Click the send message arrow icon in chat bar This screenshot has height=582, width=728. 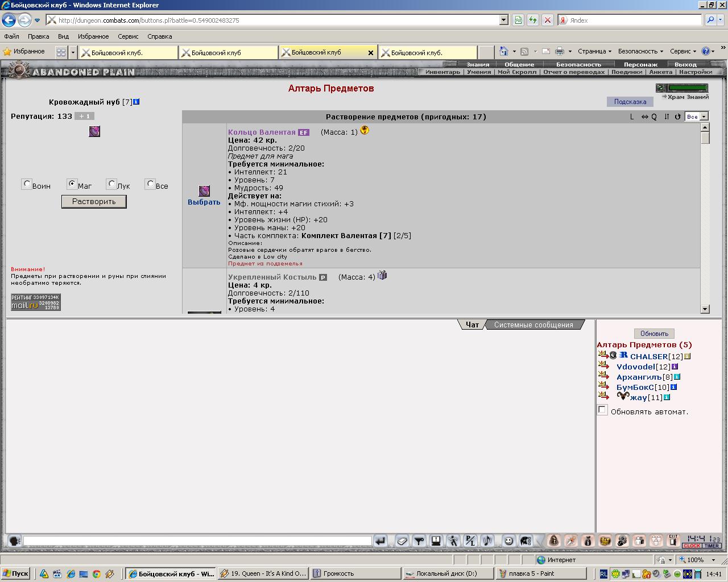(x=380, y=541)
